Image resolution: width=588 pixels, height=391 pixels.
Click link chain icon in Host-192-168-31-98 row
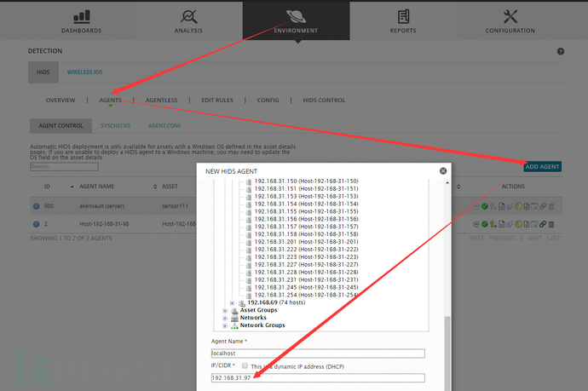(543, 224)
